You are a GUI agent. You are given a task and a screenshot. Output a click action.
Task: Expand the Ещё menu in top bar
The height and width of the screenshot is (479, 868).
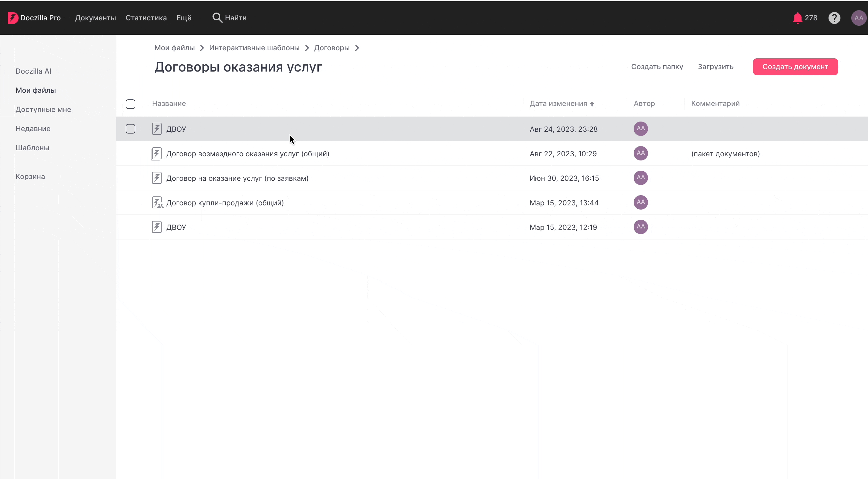184,18
